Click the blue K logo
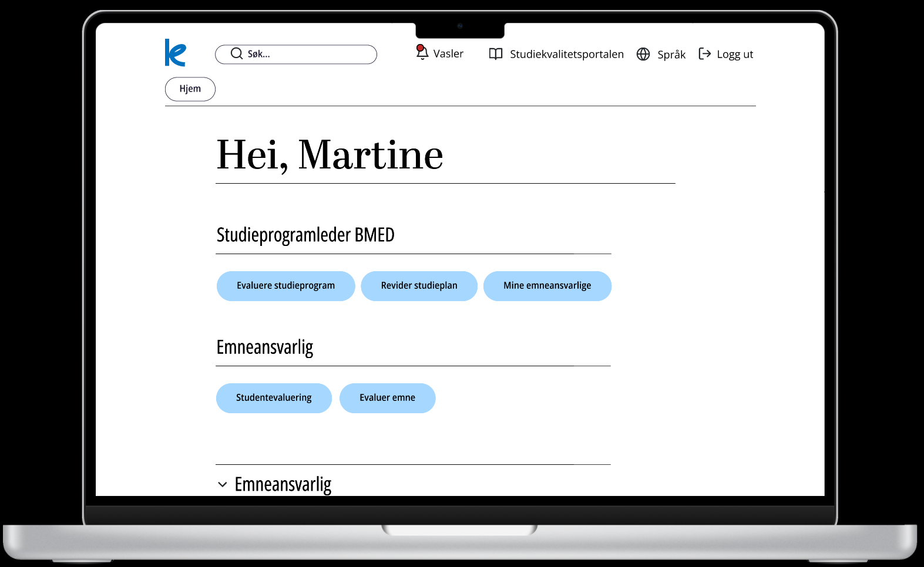Screen dimensions: 924x567 pos(175,53)
